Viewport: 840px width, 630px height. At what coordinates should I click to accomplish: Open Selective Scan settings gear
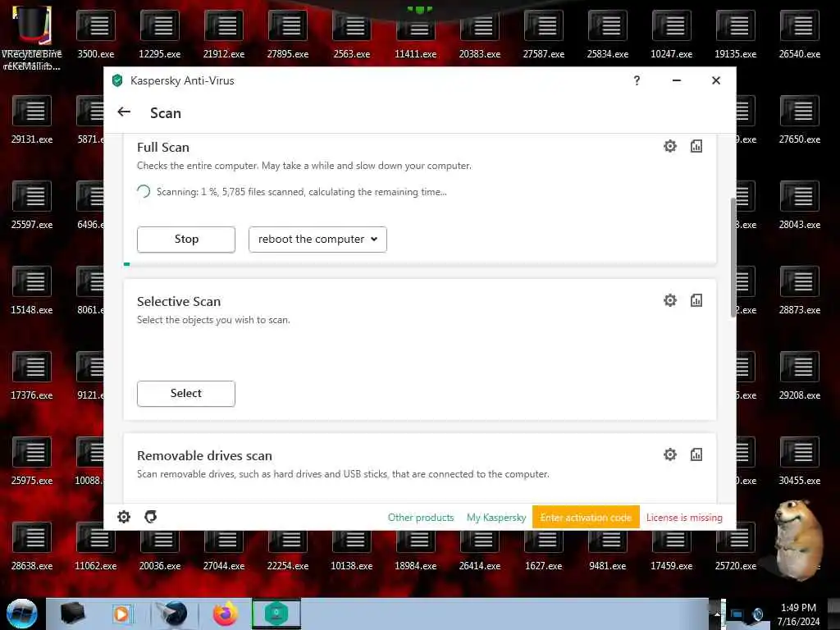pos(669,300)
